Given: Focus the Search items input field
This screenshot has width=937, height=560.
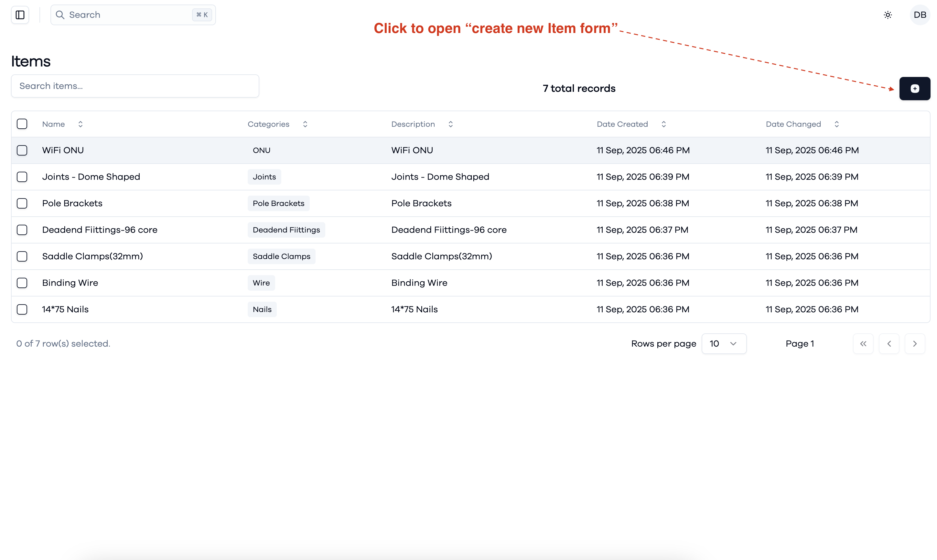Looking at the screenshot, I should pos(135,86).
